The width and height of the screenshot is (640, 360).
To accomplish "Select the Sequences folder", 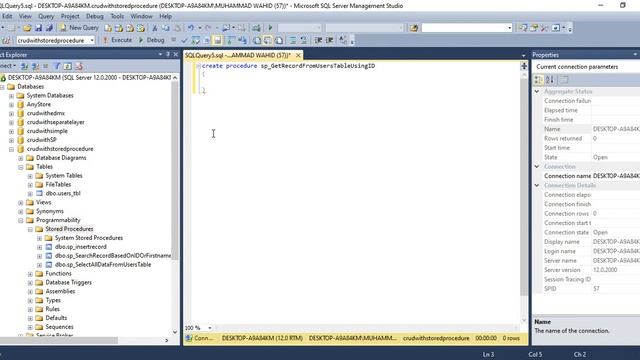I will point(60,327).
